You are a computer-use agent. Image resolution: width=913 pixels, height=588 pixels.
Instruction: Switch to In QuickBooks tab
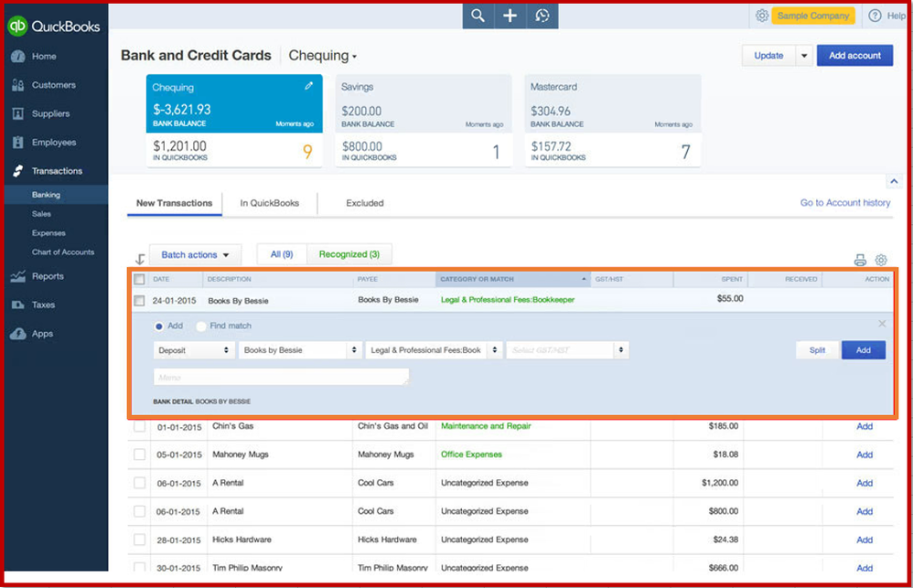tap(270, 203)
